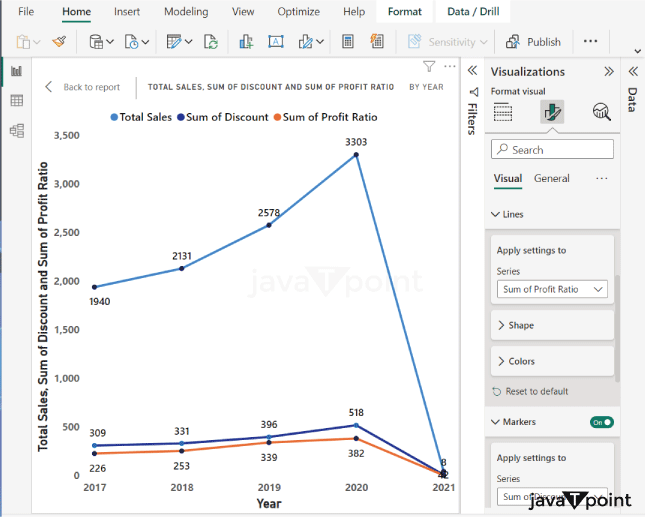Click the format pane Search field
Image resolution: width=645 pixels, height=517 pixels.
(552, 149)
